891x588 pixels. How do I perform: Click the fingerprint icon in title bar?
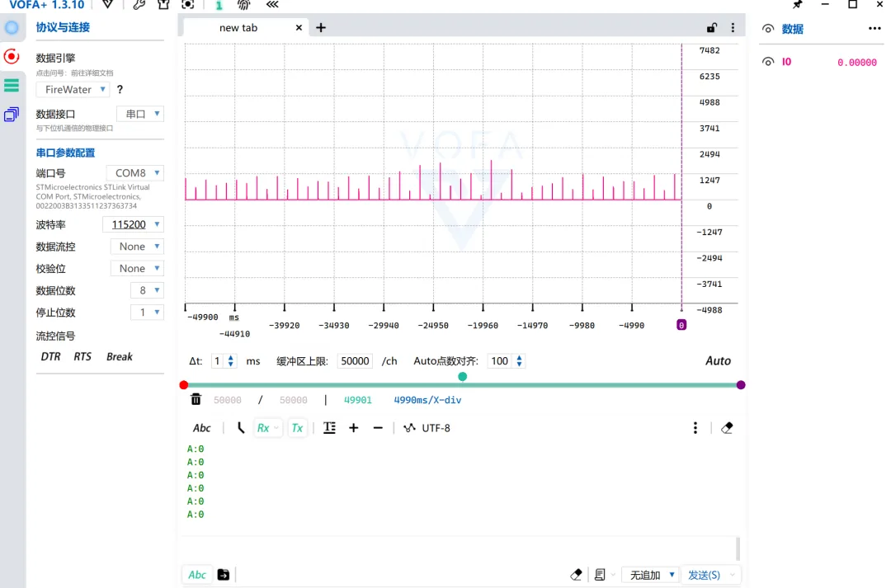click(243, 5)
